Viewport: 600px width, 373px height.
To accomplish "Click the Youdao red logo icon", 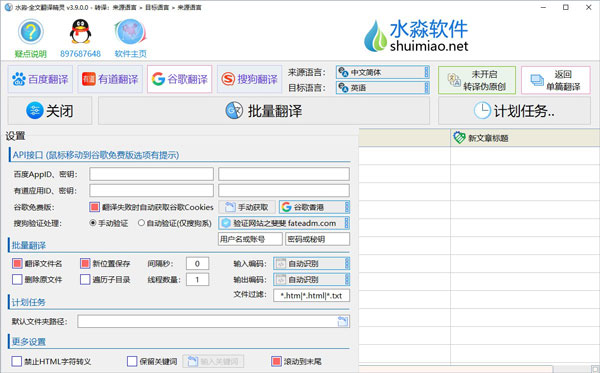I will point(89,79).
